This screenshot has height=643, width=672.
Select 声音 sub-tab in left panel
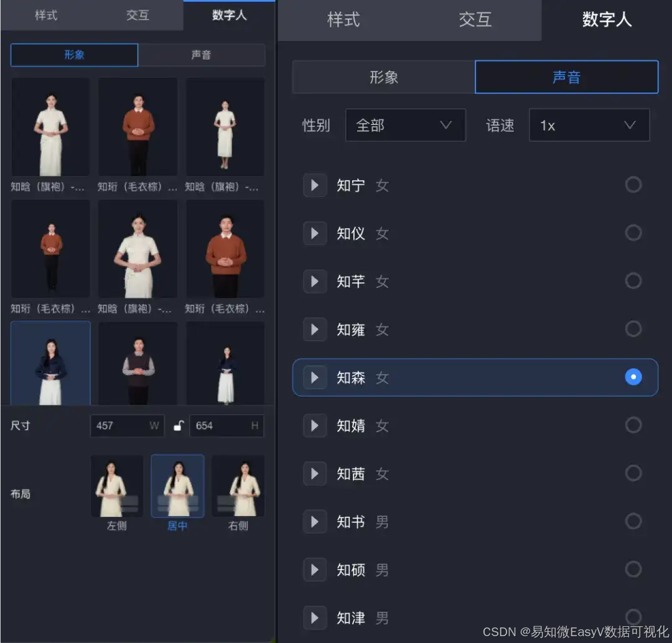point(202,55)
